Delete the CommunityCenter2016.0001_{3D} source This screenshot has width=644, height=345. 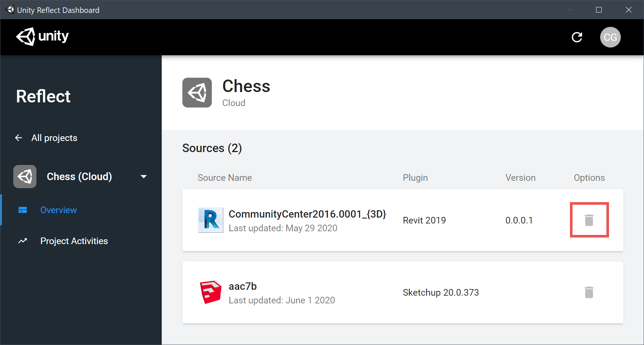[x=589, y=220]
